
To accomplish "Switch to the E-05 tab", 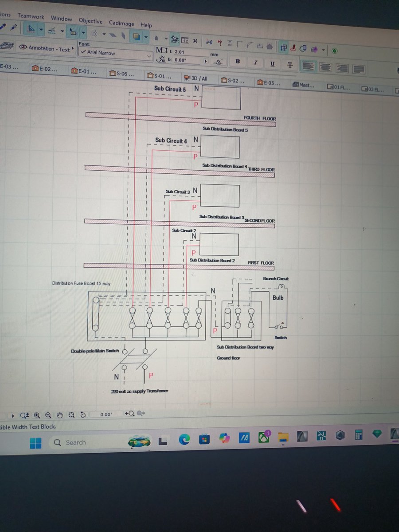I will [x=269, y=82].
